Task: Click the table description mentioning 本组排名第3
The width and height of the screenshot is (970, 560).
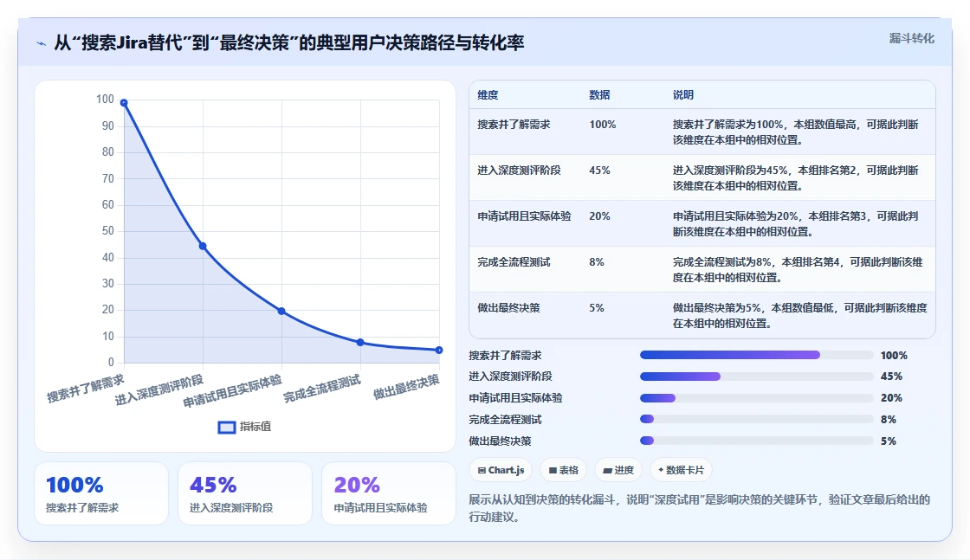Action: [x=796, y=224]
